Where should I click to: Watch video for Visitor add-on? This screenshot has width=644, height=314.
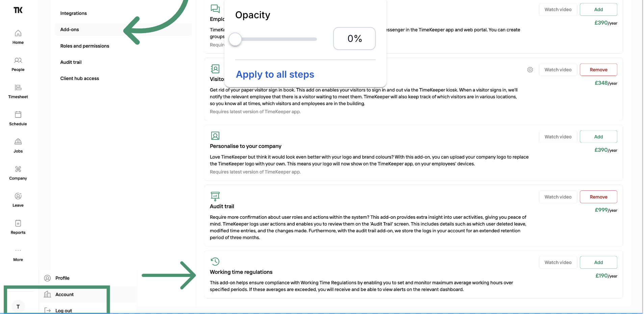558,70
